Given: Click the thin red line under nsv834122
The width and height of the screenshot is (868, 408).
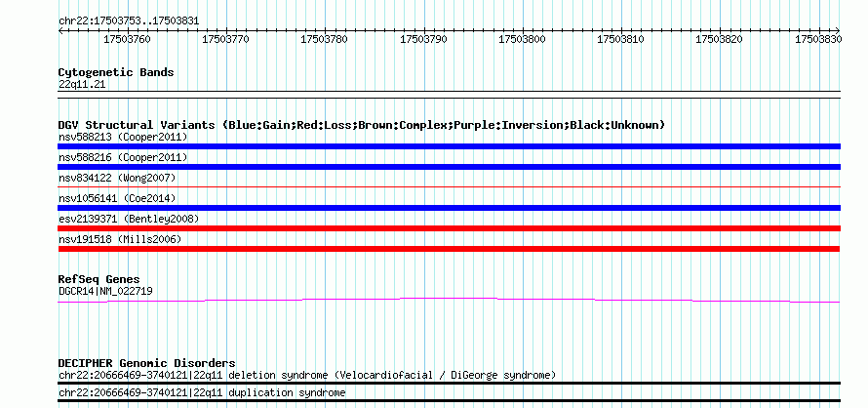Looking at the screenshot, I should pyautogui.click(x=449, y=186).
